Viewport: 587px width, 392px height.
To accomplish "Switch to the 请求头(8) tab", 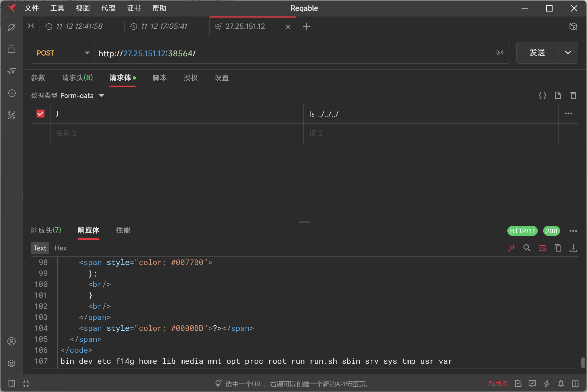I will point(77,78).
